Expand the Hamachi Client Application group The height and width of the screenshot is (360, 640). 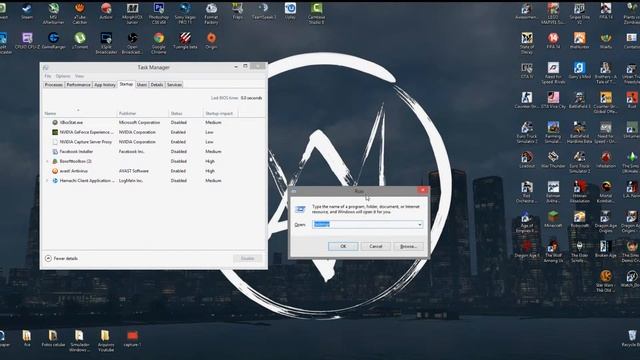47,180
